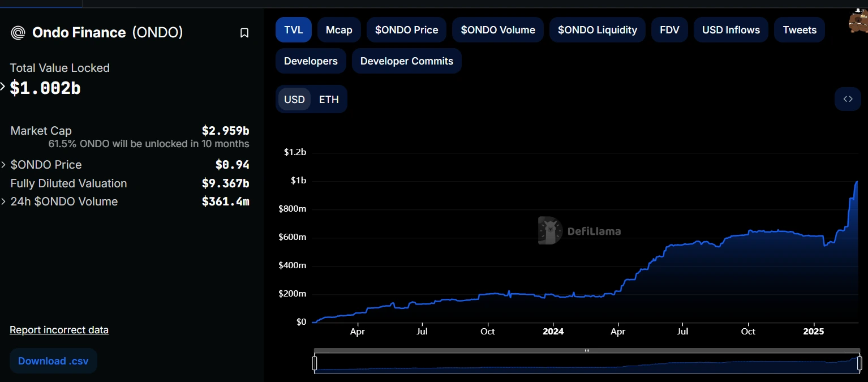This screenshot has height=382, width=868.
Task: Enable the $ONDO Volume chart series
Action: pyautogui.click(x=498, y=30)
